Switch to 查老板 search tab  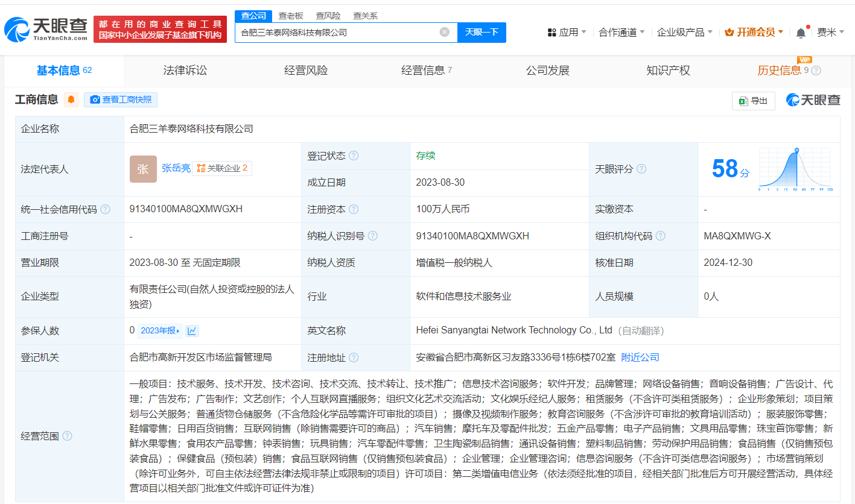click(290, 16)
